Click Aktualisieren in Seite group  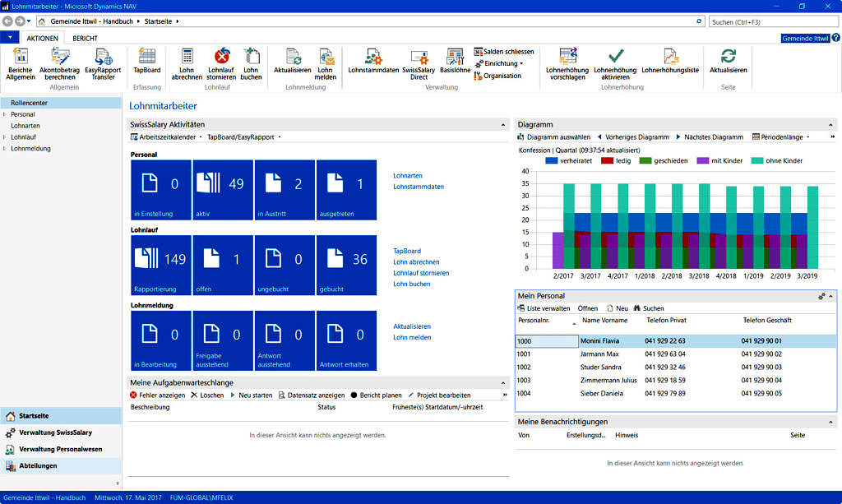[x=729, y=60]
